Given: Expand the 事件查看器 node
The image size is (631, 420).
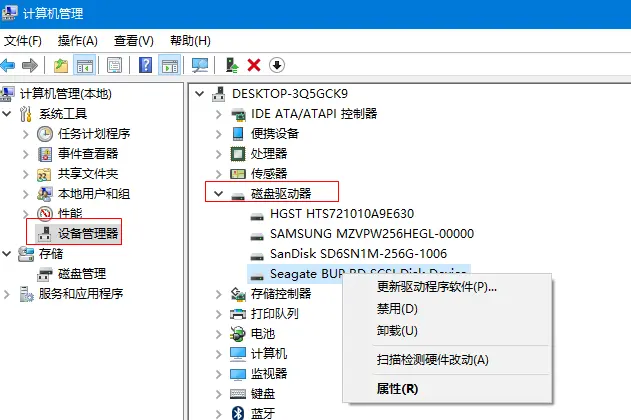Looking at the screenshot, I should pos(25,154).
